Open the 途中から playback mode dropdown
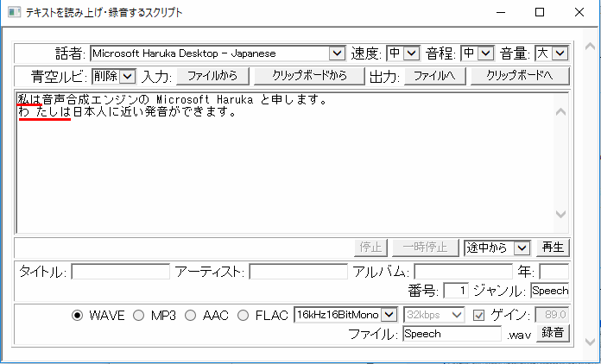 pyautogui.click(x=496, y=248)
